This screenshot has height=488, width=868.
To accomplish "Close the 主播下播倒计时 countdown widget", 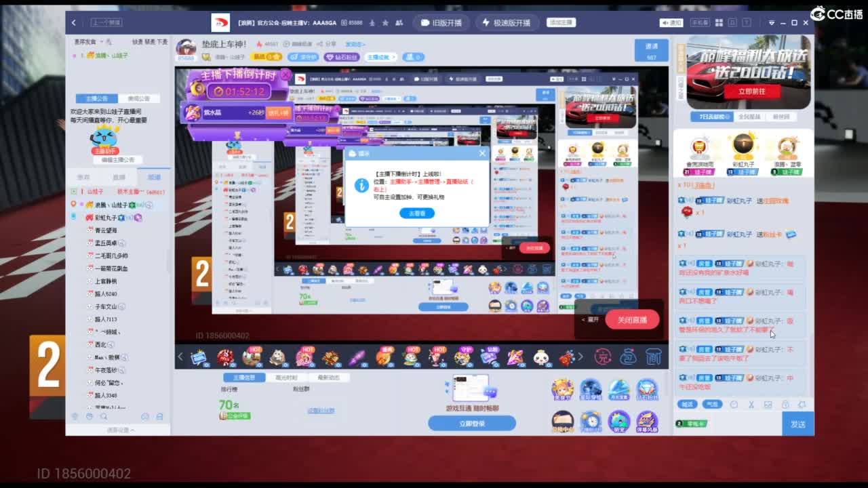I will coord(286,75).
